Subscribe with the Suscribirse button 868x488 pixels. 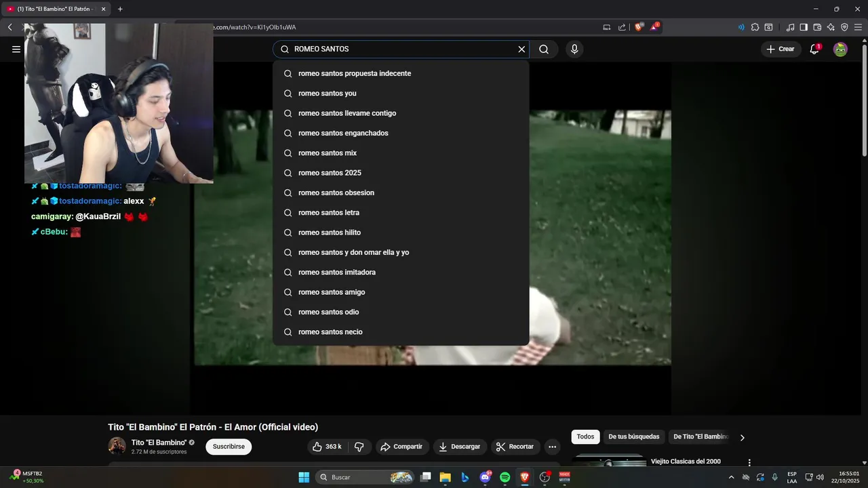(x=229, y=447)
